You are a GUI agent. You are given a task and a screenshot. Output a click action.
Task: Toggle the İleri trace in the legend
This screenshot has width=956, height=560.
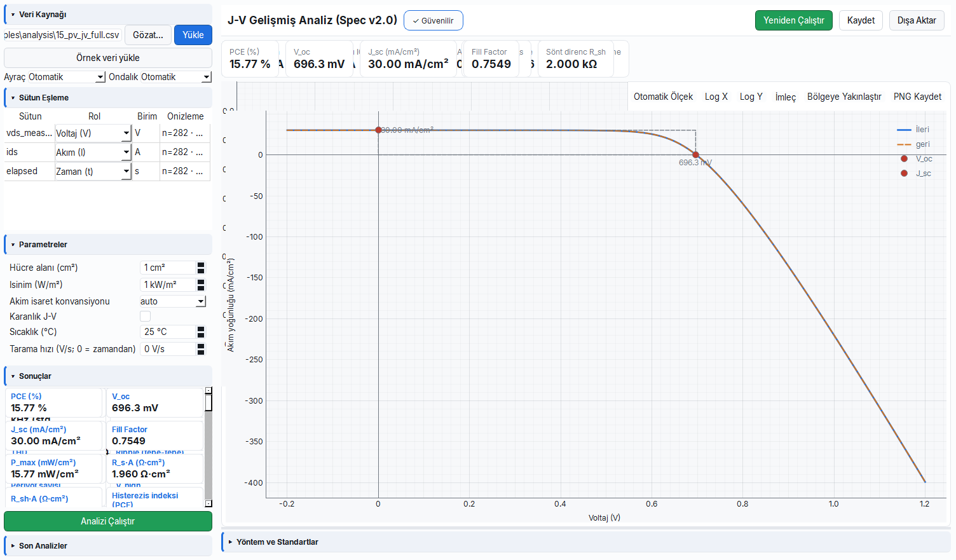(913, 130)
